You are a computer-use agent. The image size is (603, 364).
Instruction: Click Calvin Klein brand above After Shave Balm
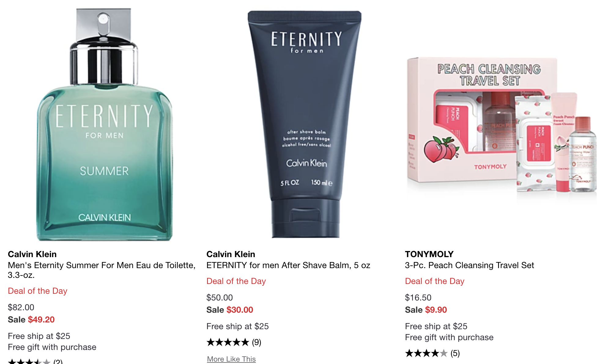(x=231, y=254)
